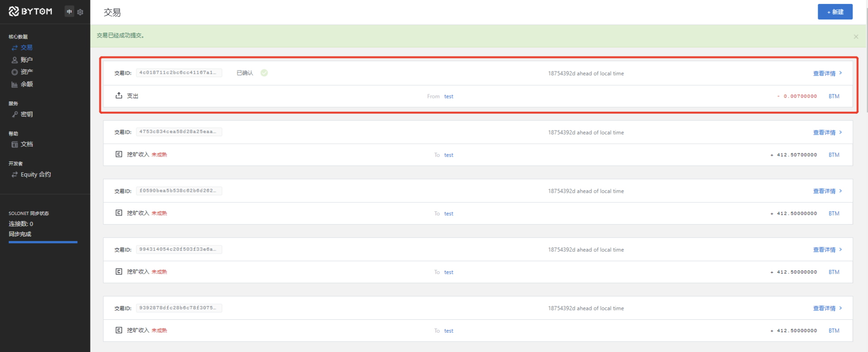Go to the 账户 accounts section

(x=26, y=60)
